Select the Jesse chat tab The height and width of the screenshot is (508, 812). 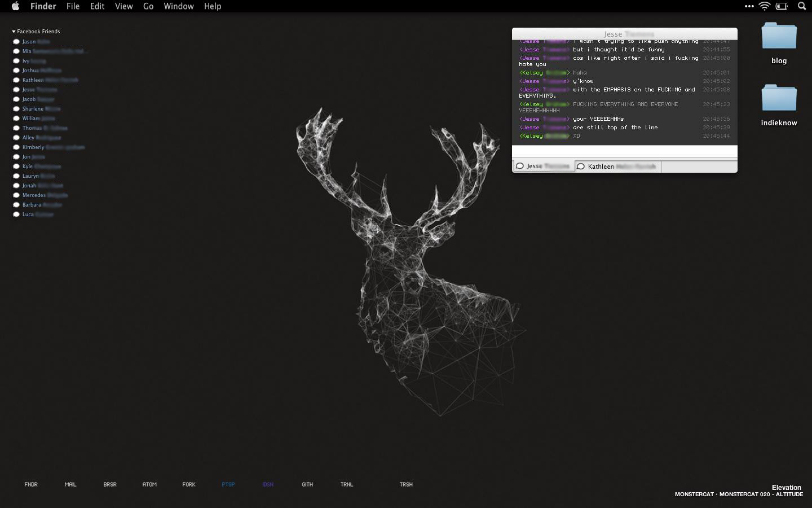pos(543,167)
